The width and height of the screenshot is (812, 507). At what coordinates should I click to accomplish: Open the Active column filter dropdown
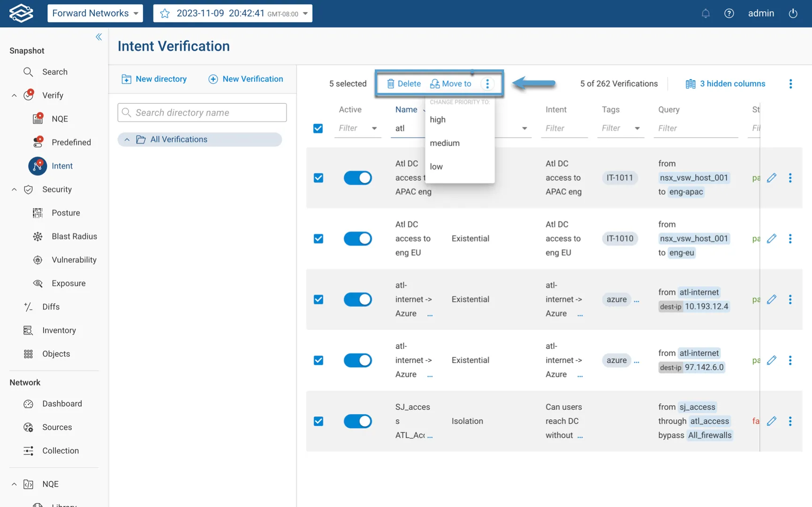click(x=374, y=128)
